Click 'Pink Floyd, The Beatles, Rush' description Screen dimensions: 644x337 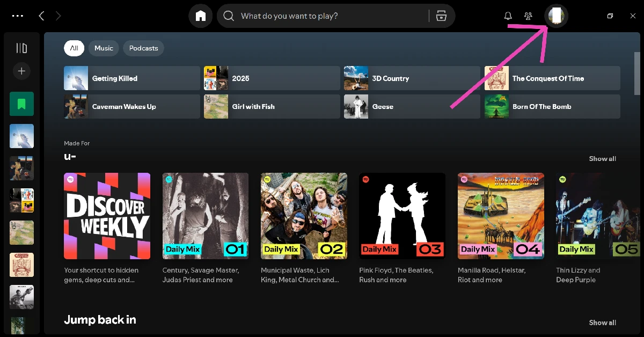tap(397, 275)
